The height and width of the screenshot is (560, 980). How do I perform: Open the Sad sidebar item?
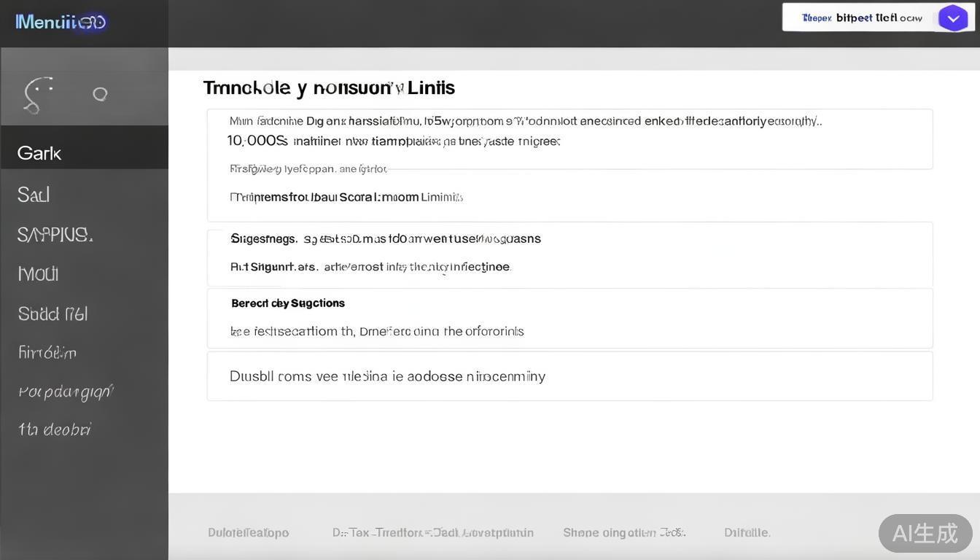pyautogui.click(x=34, y=195)
